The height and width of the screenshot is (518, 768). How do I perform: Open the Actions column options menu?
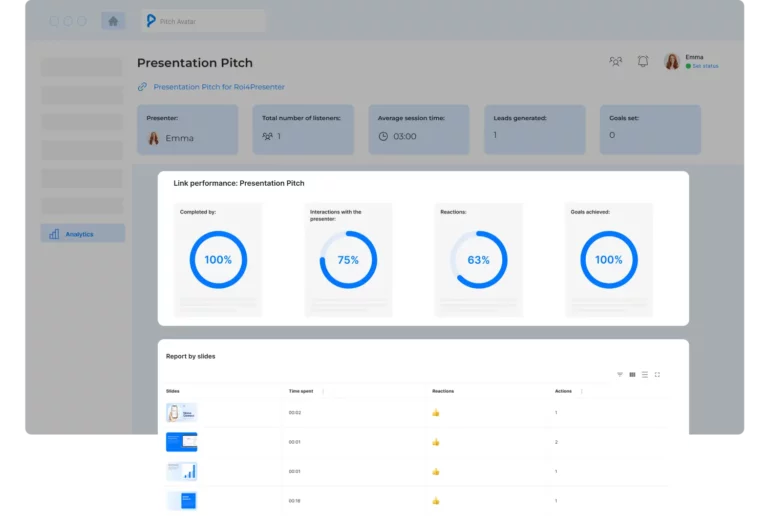pos(581,391)
